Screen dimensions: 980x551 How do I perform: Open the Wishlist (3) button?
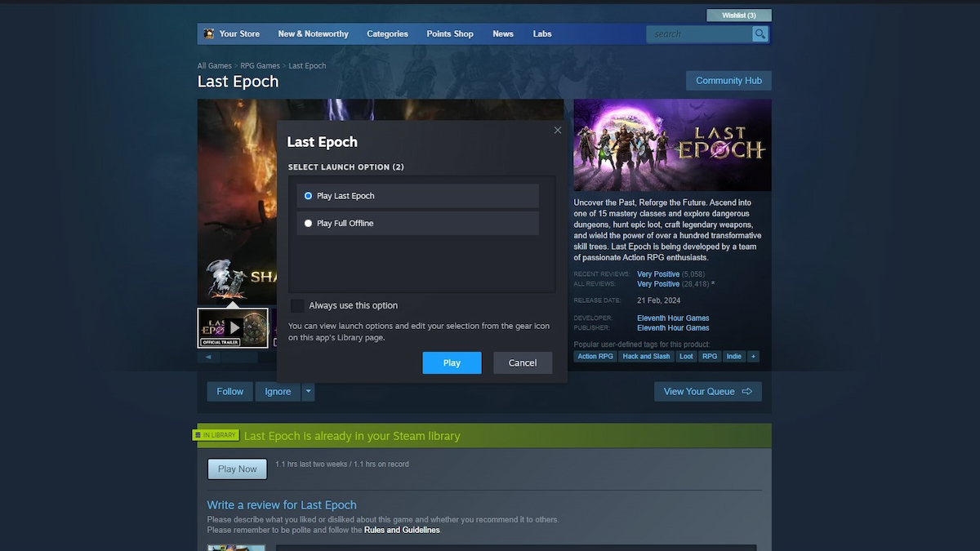click(739, 16)
